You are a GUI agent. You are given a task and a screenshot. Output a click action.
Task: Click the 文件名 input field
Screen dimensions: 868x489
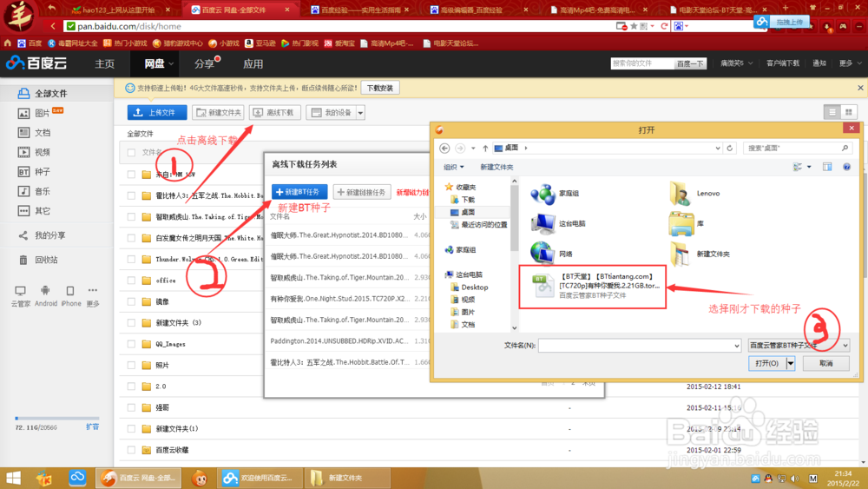635,346
